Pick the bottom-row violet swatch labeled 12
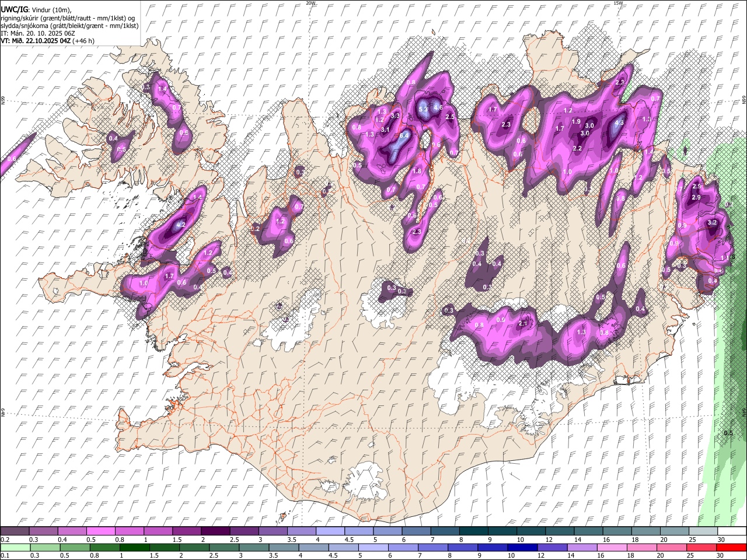Viewport: 747px width, 560px height. [x=551, y=547]
